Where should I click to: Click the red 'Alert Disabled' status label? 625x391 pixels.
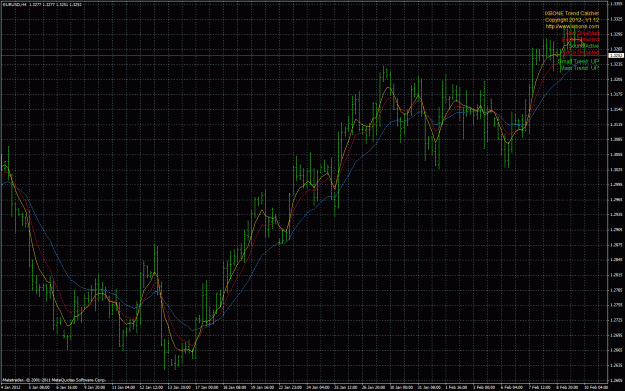point(582,33)
